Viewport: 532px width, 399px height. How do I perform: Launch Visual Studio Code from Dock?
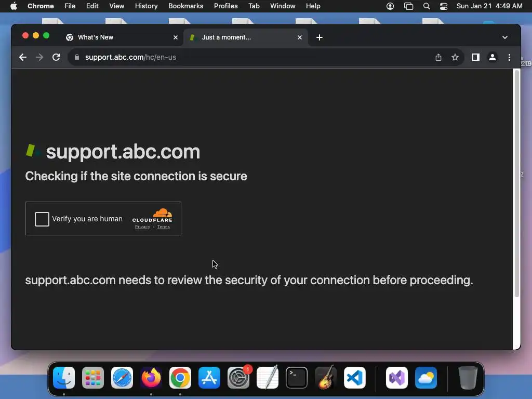click(355, 378)
